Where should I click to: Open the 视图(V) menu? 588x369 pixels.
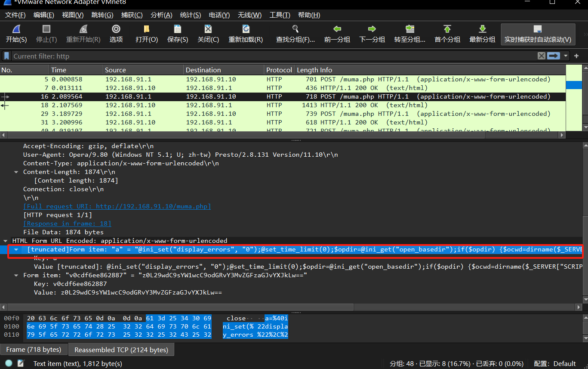click(73, 15)
